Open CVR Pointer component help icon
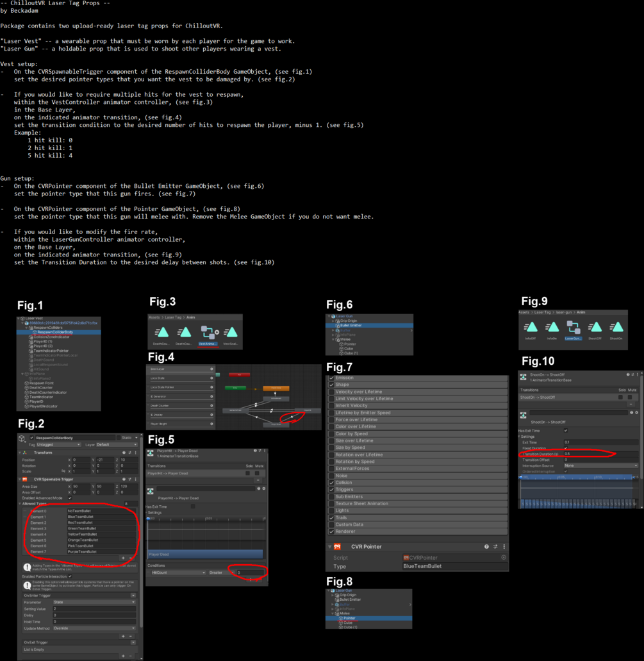Image resolution: width=644 pixels, height=661 pixels. pyautogui.click(x=486, y=546)
